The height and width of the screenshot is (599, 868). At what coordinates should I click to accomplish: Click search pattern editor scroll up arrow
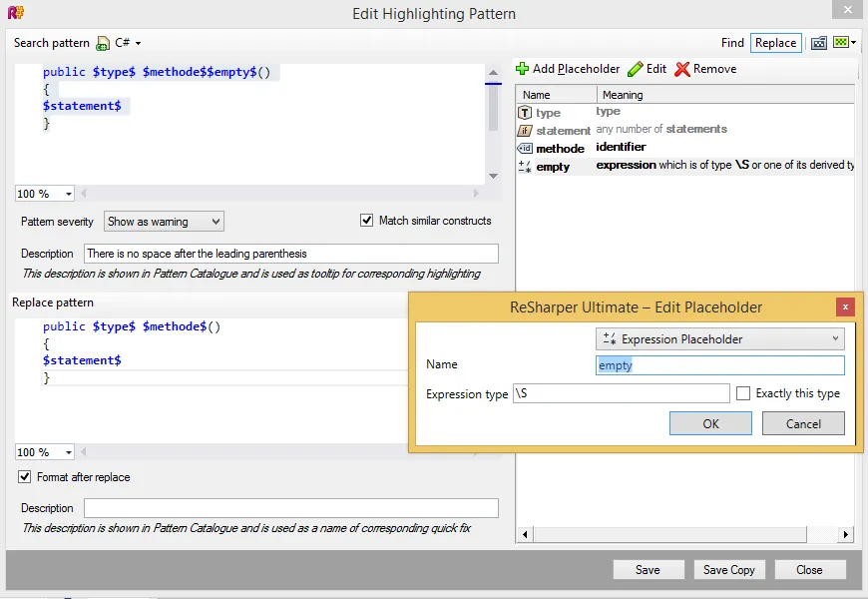[x=493, y=73]
